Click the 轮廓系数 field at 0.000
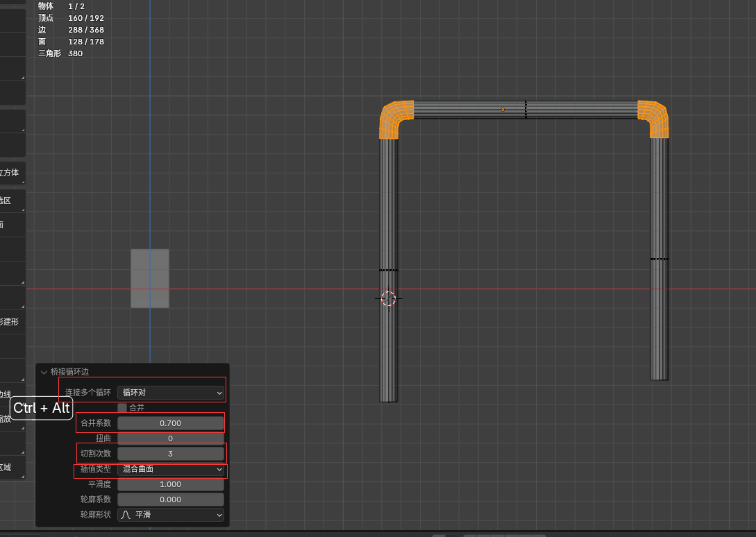This screenshot has height=537, width=756. pyautogui.click(x=171, y=500)
